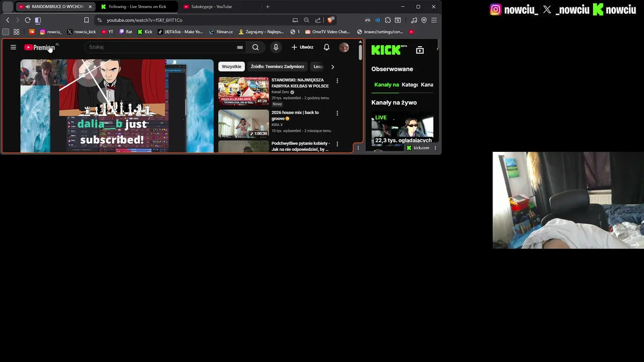The height and width of the screenshot is (362, 644).
Task: Select the Kategc tab in Kick panel
Action: click(410, 84)
